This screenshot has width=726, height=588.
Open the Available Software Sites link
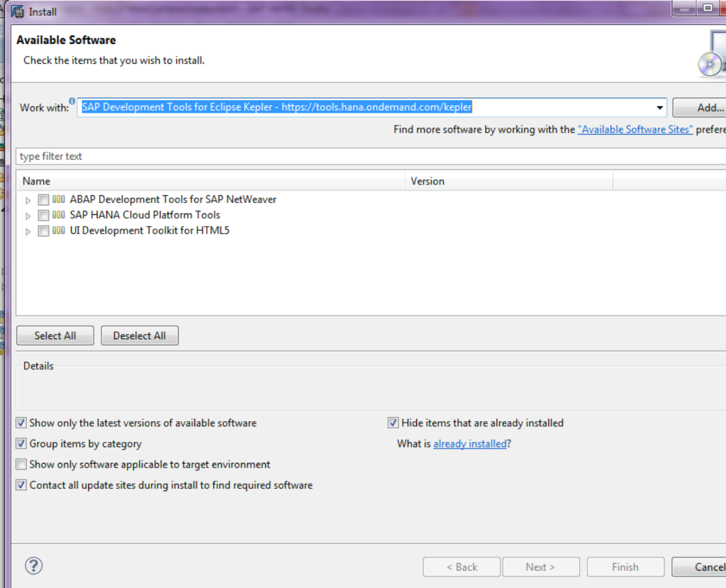point(635,130)
